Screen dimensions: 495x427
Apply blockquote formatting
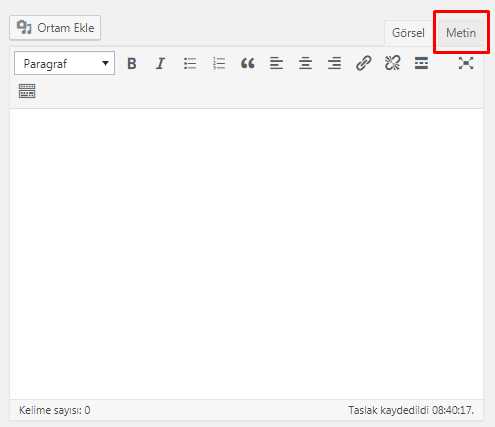(248, 63)
